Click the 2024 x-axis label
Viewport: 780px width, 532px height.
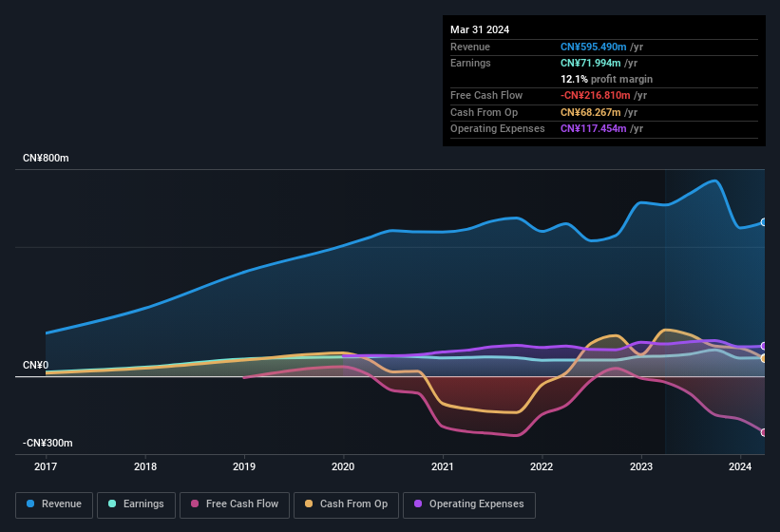[740, 466]
